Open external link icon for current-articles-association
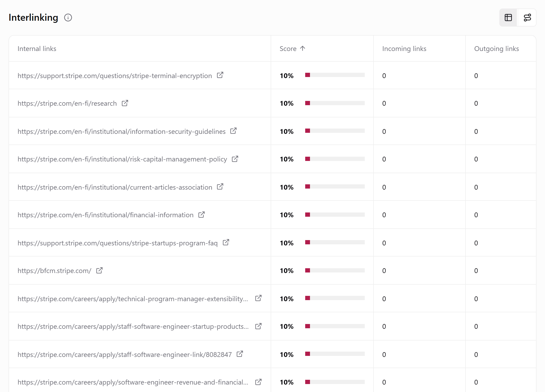 coord(220,187)
